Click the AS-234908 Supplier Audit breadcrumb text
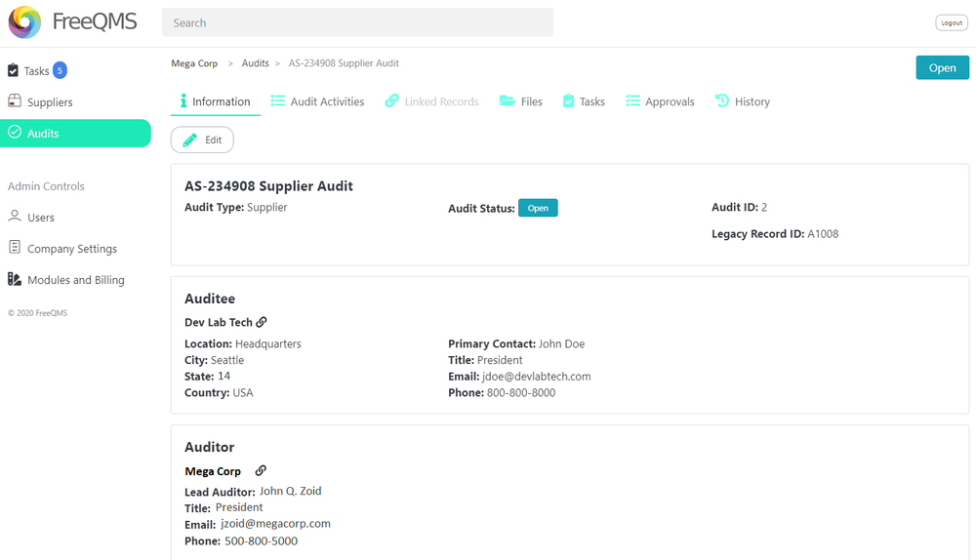The image size is (976, 560). 344,63
